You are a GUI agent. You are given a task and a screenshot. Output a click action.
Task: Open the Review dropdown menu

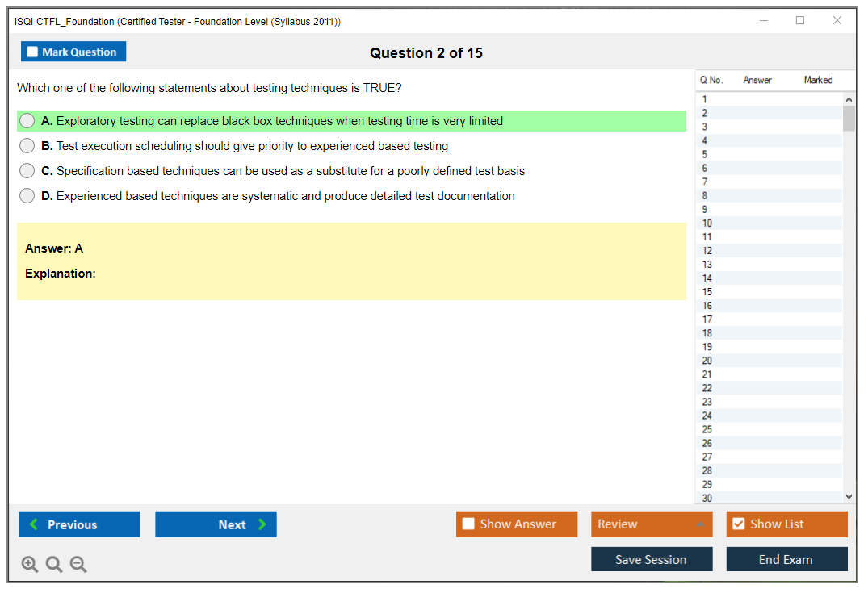652,524
